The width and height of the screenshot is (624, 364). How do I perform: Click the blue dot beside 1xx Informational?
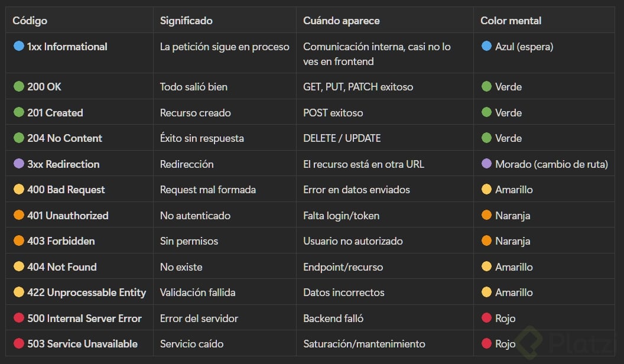click(18, 46)
